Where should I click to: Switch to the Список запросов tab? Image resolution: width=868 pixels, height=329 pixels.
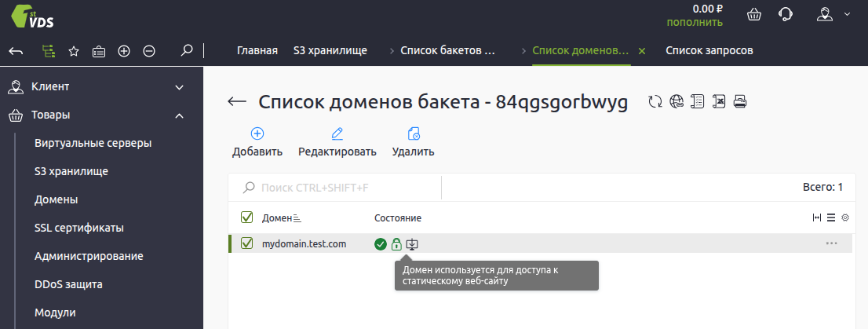point(709,51)
